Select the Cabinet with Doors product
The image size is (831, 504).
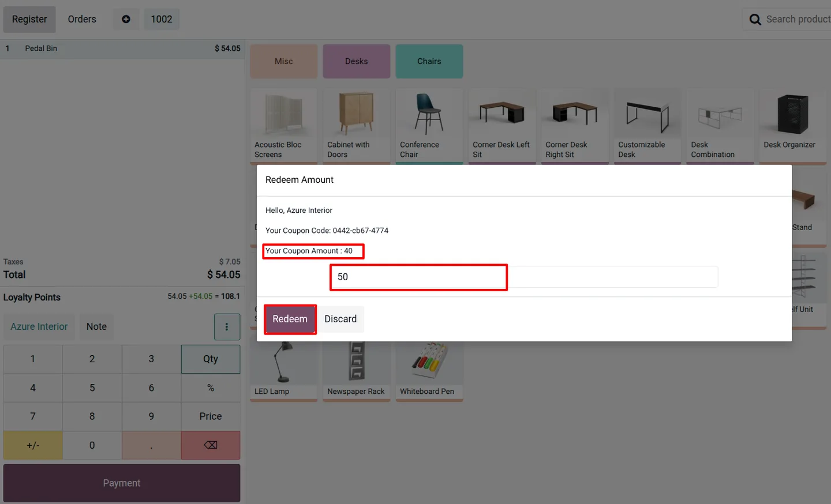pyautogui.click(x=356, y=127)
